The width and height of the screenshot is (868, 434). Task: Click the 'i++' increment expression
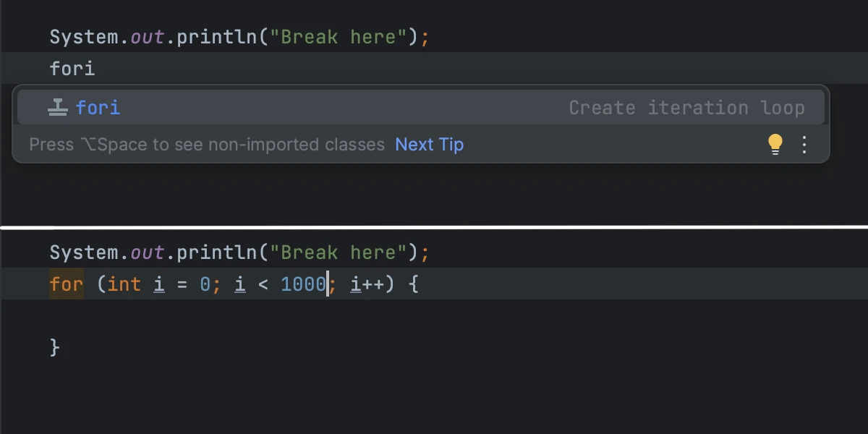click(x=367, y=284)
